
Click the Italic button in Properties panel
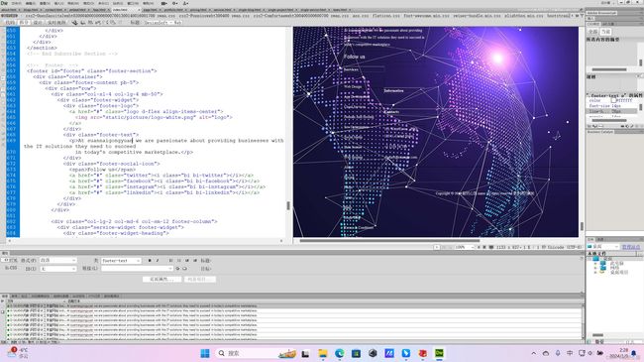point(158,261)
